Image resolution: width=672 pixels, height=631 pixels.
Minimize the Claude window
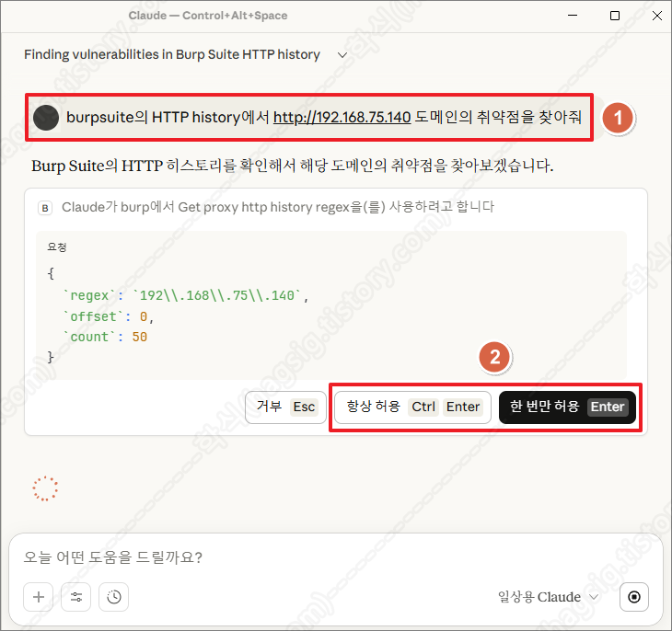tap(573, 16)
